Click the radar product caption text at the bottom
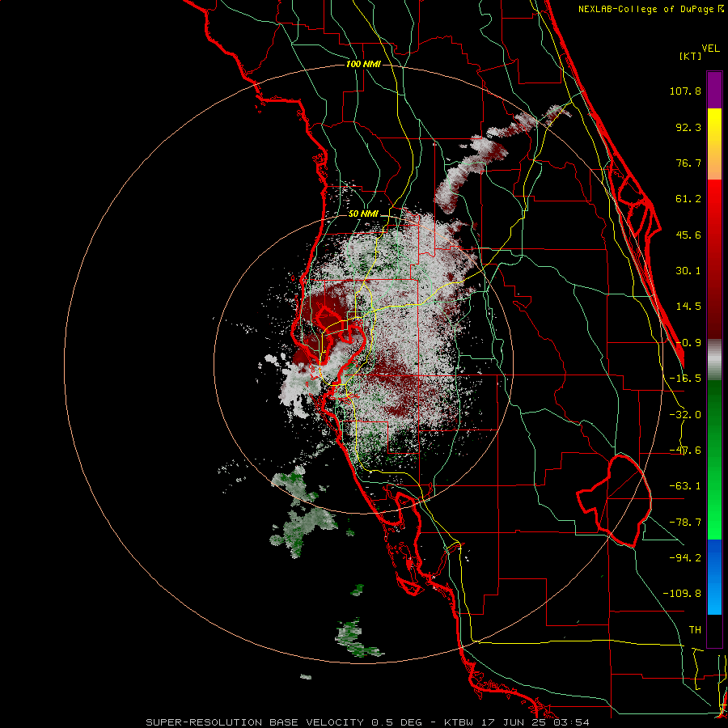This screenshot has width=728, height=728. (368, 722)
